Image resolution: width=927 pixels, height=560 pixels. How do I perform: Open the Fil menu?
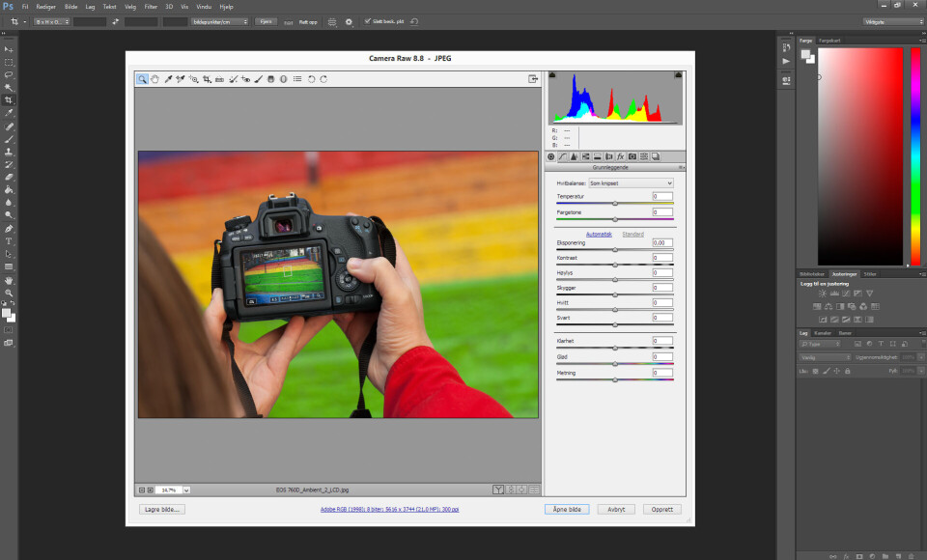click(x=25, y=7)
